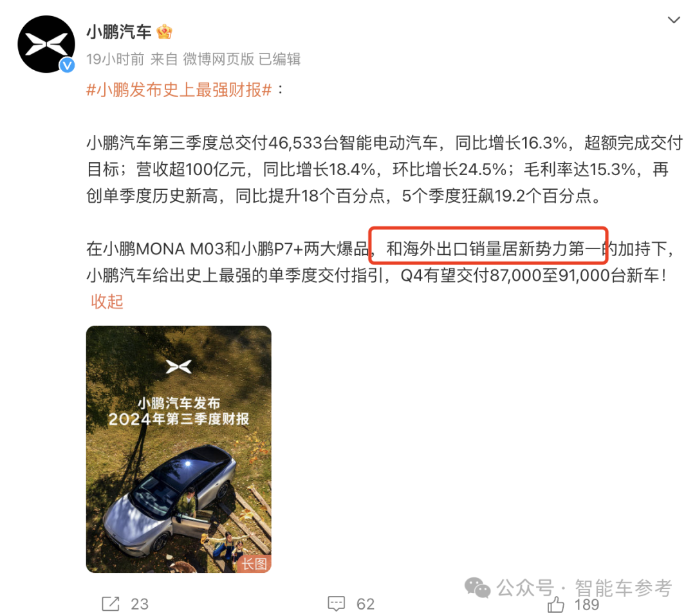Click the crown membership icon beside 小鹏汽车
Screen dimensions: 695x616
164,32
